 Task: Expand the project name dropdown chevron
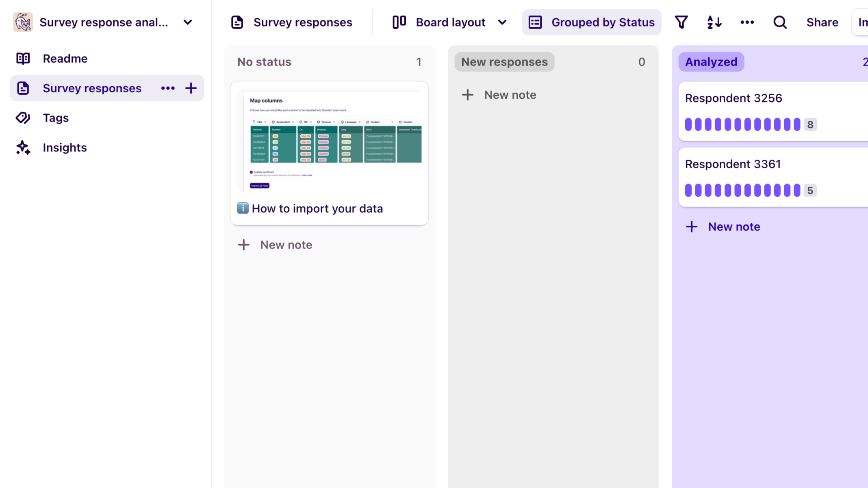click(x=188, y=22)
